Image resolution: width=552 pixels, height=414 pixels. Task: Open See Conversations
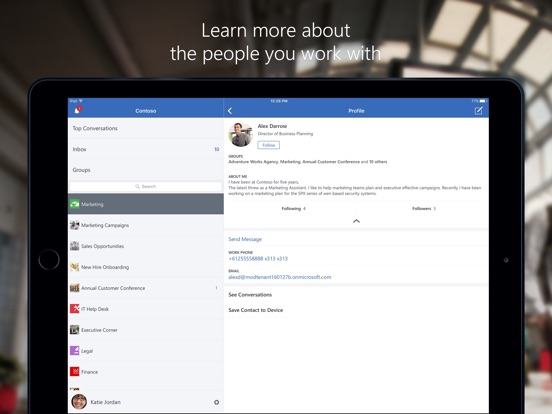click(250, 295)
